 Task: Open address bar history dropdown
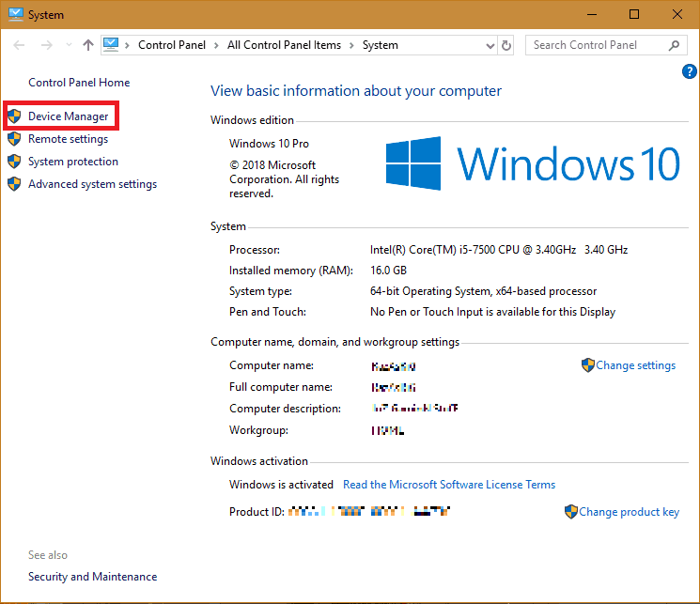click(x=490, y=45)
